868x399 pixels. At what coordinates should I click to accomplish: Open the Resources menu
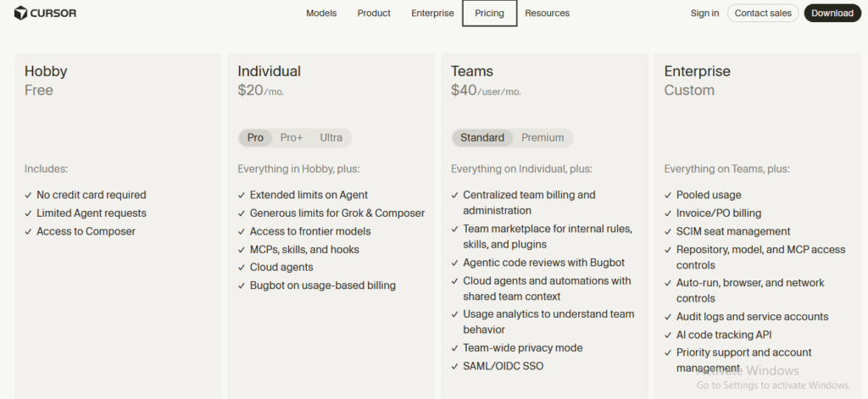(x=547, y=13)
